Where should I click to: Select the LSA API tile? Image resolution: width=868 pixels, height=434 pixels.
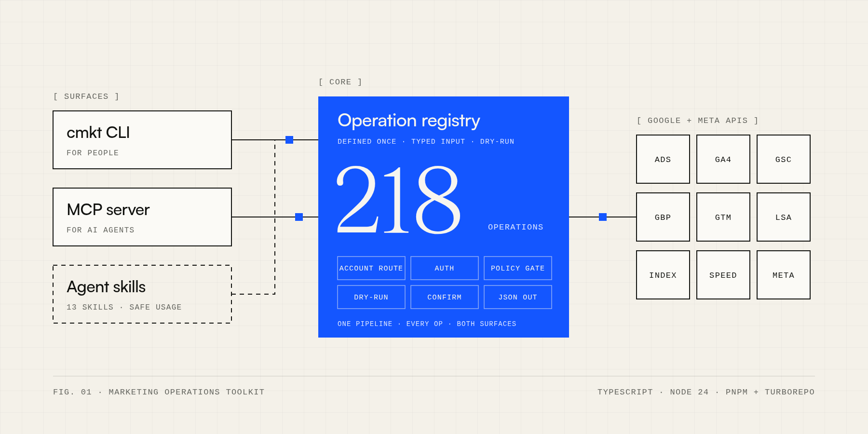coord(784,217)
